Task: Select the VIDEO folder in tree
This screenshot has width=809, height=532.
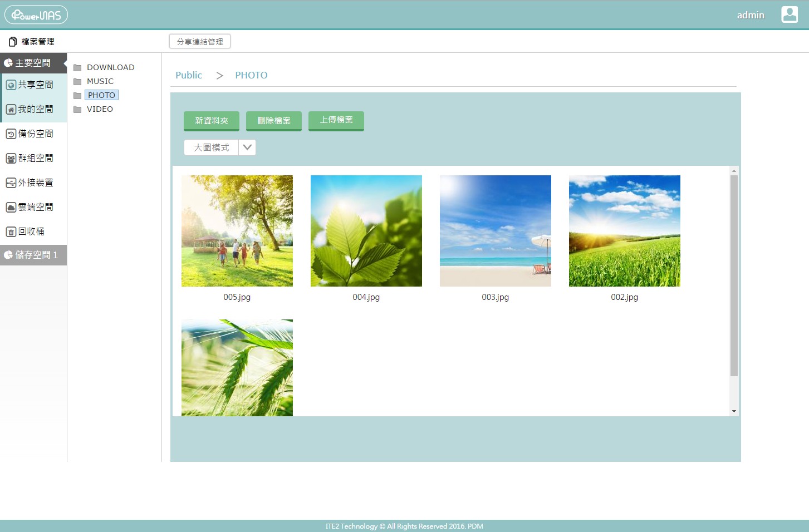Action: click(100, 109)
